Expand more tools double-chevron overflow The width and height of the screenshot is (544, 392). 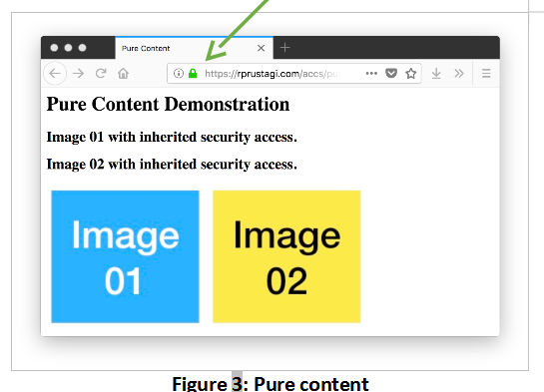pos(459,74)
